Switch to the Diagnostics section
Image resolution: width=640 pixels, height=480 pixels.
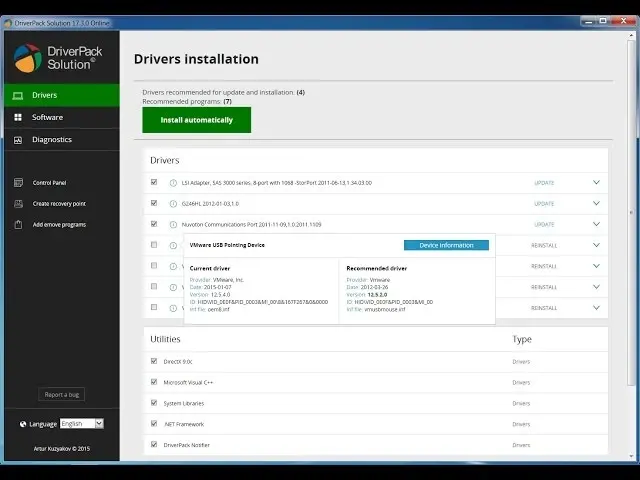tap(52, 140)
